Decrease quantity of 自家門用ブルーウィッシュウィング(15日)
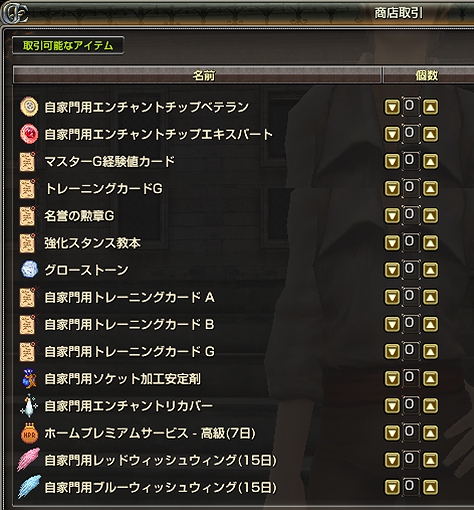The image size is (474, 510). [392, 488]
